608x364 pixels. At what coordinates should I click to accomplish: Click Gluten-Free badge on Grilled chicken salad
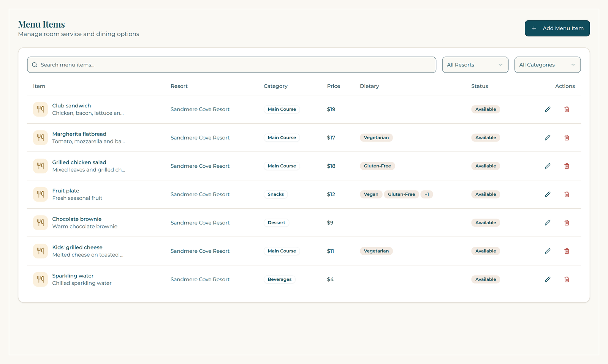pyautogui.click(x=377, y=166)
